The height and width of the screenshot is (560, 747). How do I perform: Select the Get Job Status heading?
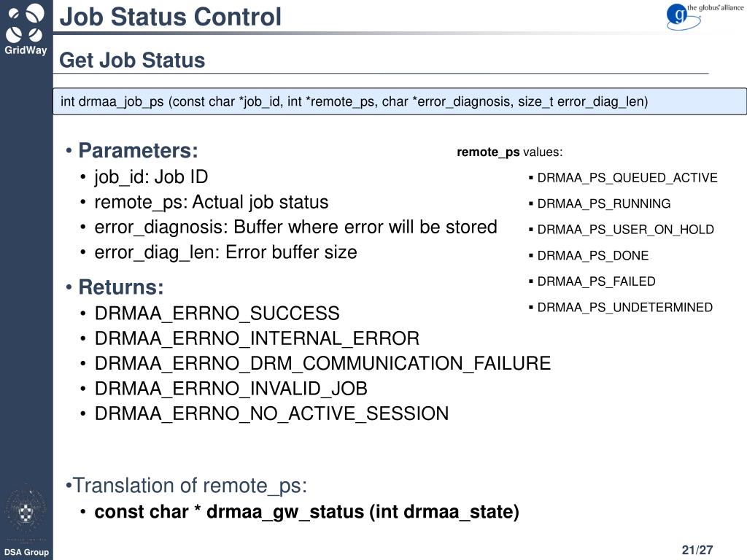click(132, 60)
